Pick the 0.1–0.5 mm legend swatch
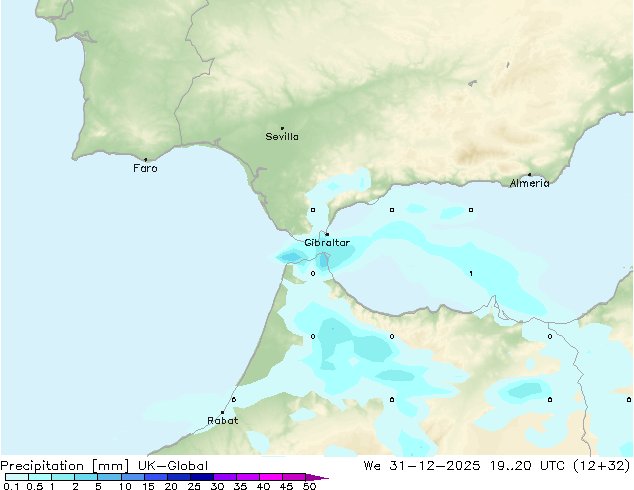The image size is (634, 490). coord(17,477)
